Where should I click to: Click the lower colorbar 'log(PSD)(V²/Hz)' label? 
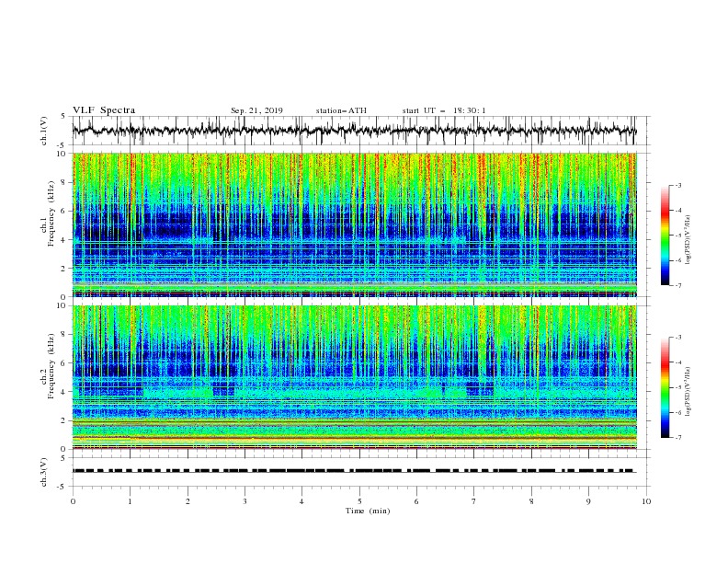(688, 392)
